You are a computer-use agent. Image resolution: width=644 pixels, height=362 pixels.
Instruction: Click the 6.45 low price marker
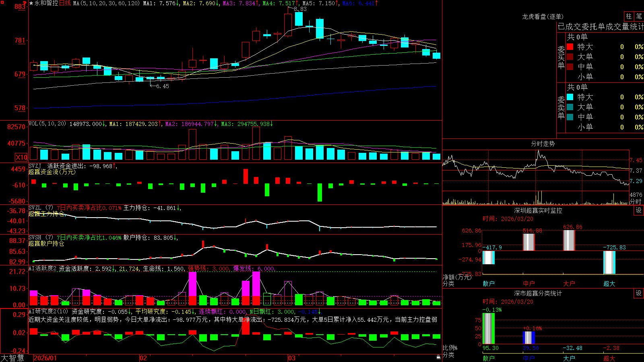(163, 86)
